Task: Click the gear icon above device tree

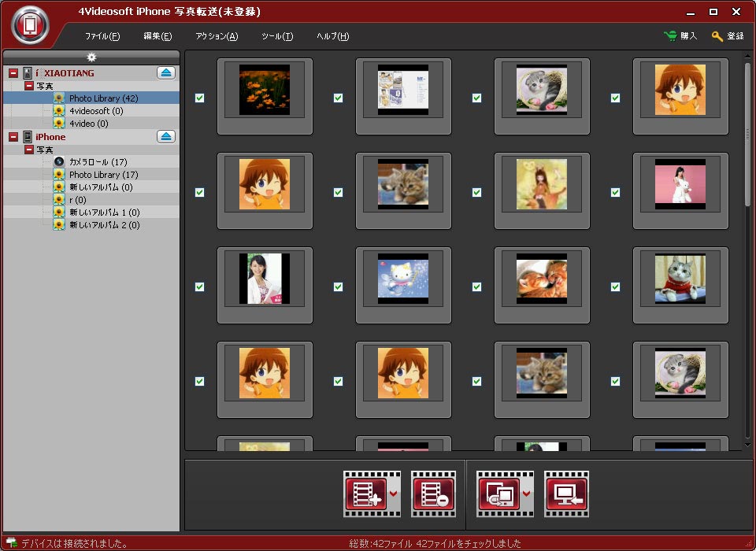Action: pos(91,57)
